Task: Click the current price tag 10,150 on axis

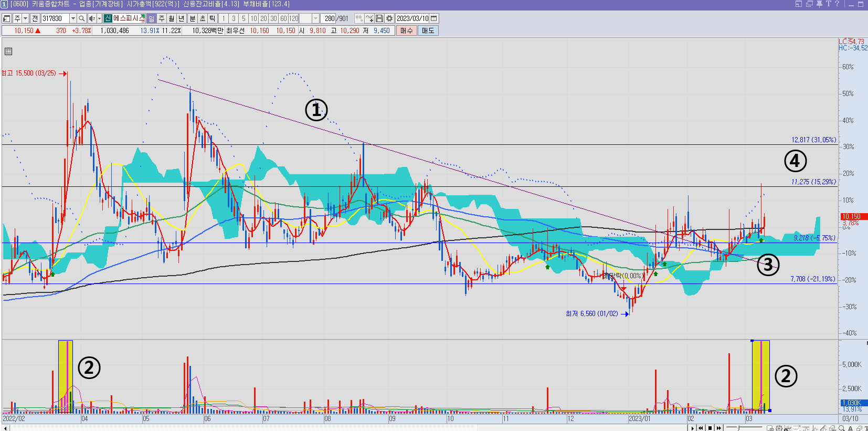Action: pyautogui.click(x=853, y=216)
